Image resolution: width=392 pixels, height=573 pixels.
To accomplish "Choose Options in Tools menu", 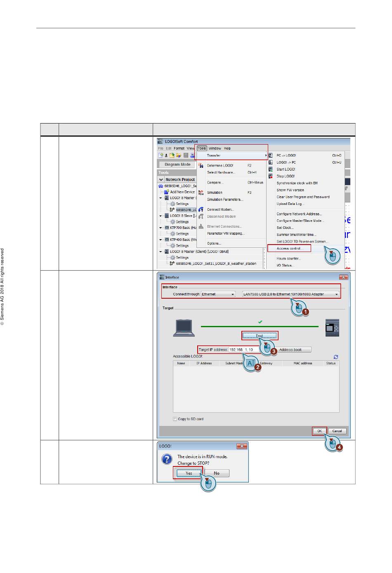I will point(214,243).
